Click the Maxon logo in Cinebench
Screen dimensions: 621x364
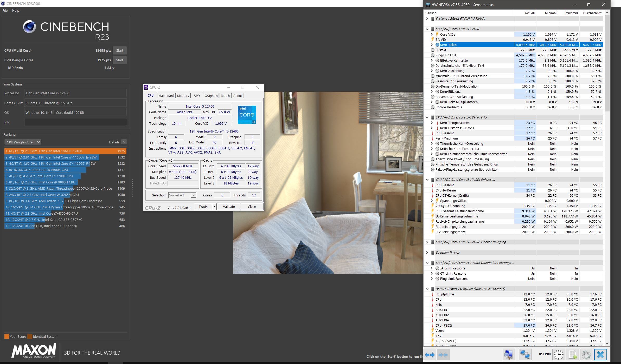tap(34, 351)
